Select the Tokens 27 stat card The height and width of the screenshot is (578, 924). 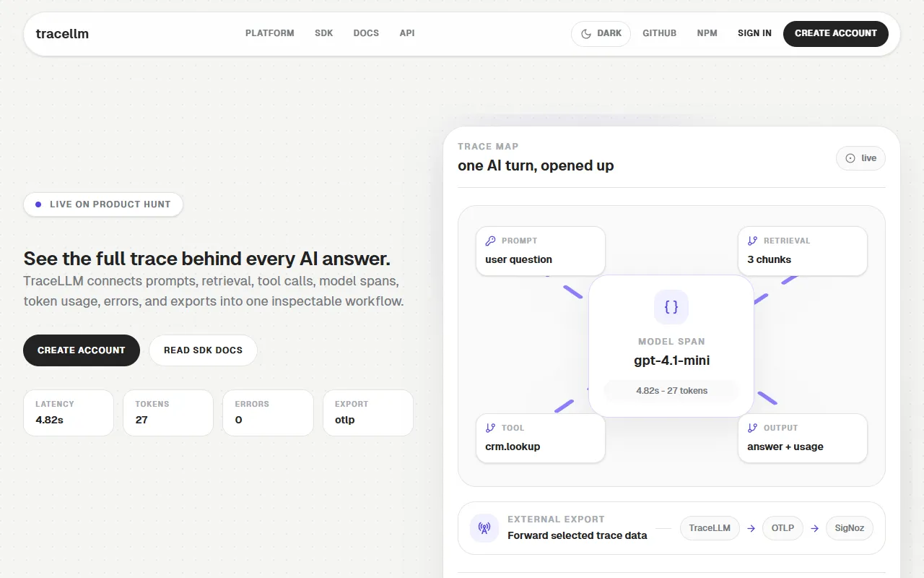[x=168, y=413]
